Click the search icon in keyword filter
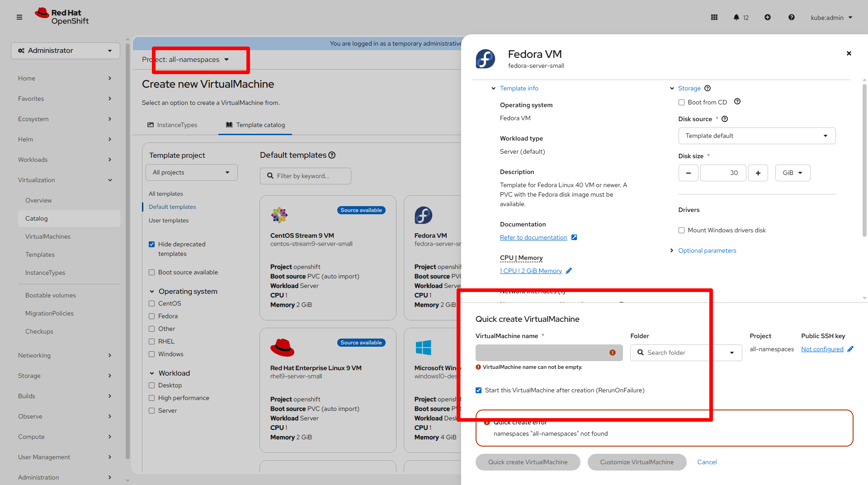This screenshot has height=485, width=868. tap(270, 176)
